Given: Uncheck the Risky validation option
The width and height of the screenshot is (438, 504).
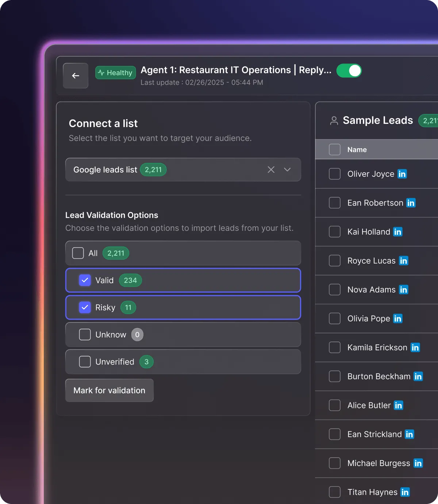Looking at the screenshot, I should click(x=85, y=308).
